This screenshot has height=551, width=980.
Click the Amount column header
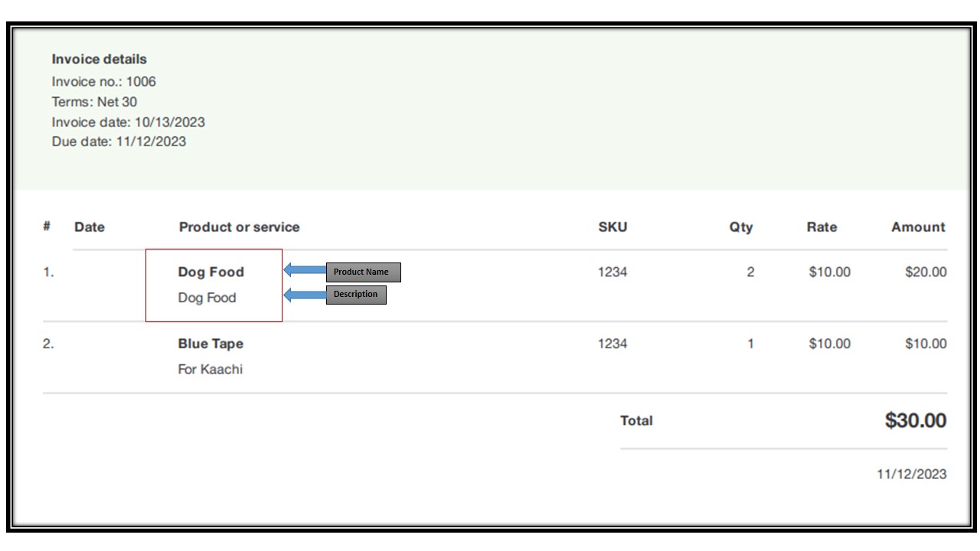tap(918, 227)
